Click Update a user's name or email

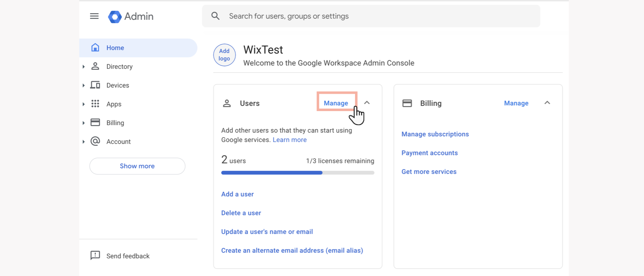(267, 232)
